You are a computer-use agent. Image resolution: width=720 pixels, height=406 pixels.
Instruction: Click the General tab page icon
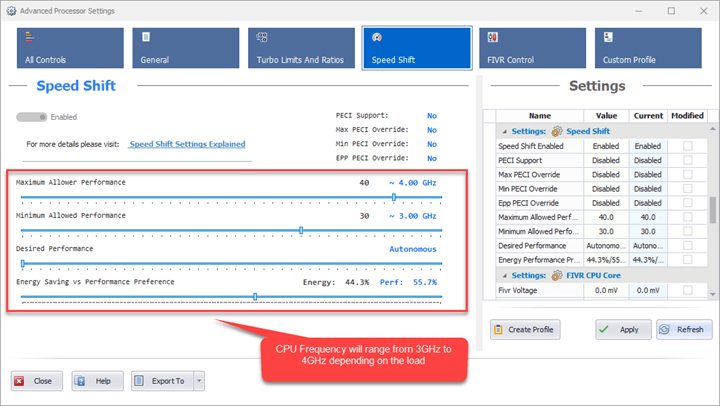point(146,37)
